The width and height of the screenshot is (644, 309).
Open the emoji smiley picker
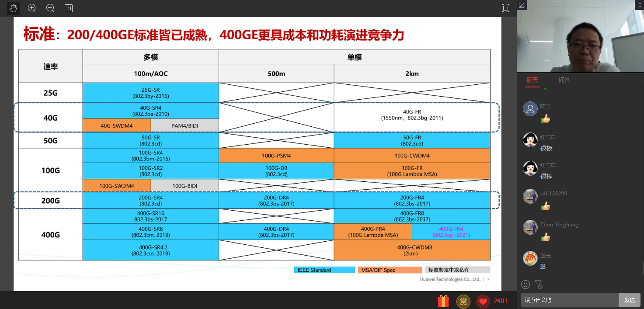coord(526,285)
